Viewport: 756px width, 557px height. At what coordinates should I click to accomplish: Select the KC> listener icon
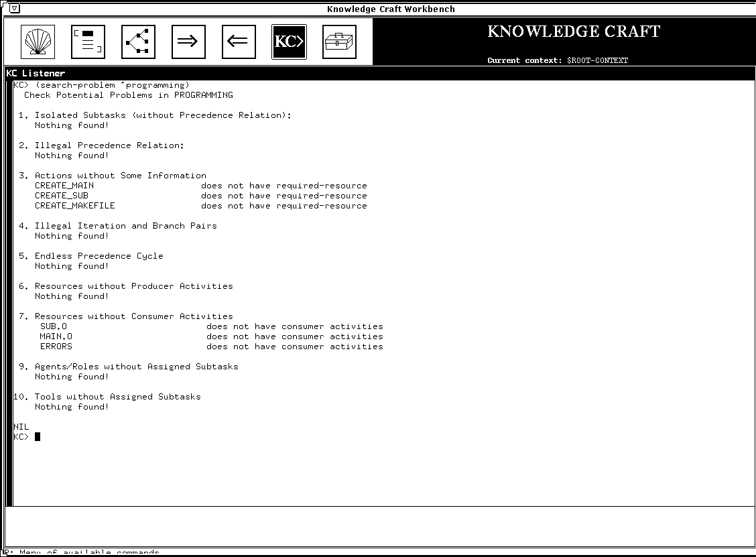coord(289,42)
